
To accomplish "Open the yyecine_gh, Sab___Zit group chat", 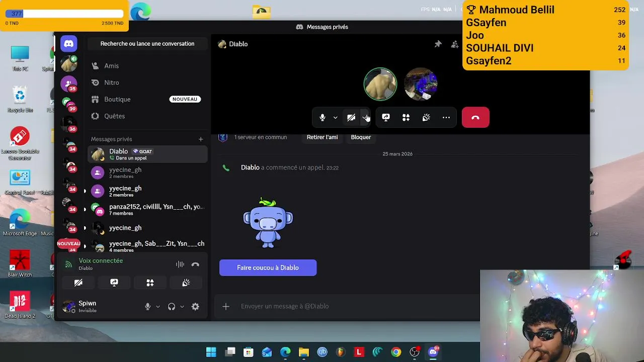I will point(147,246).
